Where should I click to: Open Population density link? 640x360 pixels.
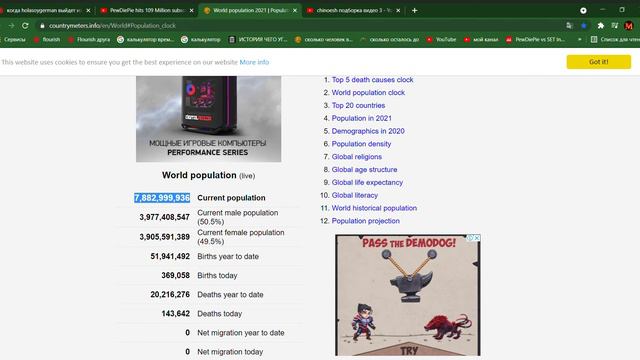click(361, 144)
